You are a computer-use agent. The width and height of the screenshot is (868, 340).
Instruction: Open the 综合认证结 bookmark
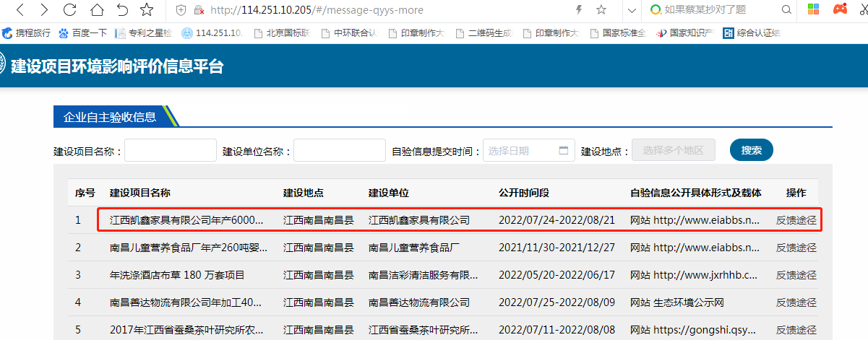click(x=751, y=32)
